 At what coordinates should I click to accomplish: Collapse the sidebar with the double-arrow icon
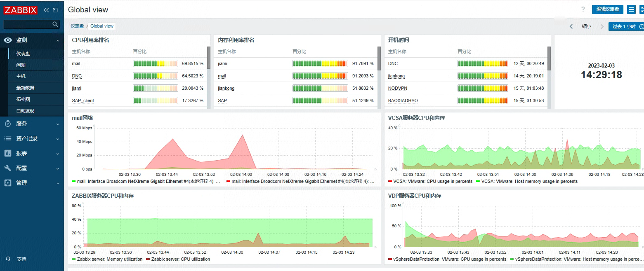(x=46, y=10)
